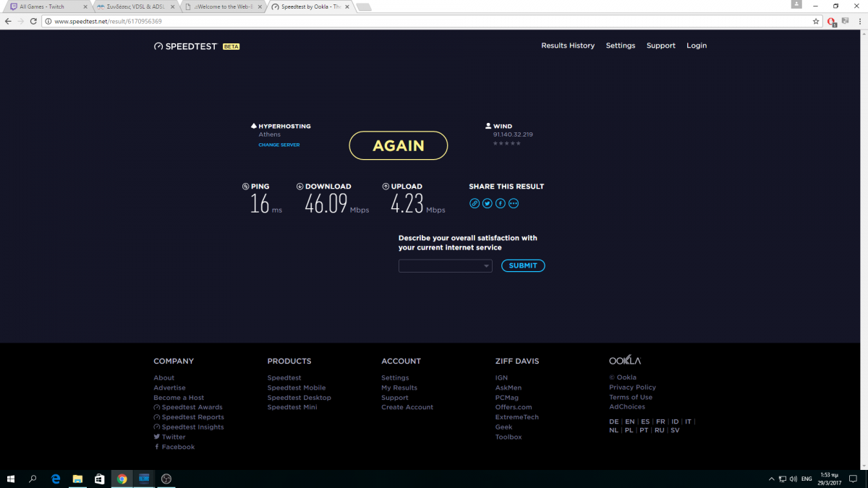Open the Chrome three-dot menu

[859, 22]
